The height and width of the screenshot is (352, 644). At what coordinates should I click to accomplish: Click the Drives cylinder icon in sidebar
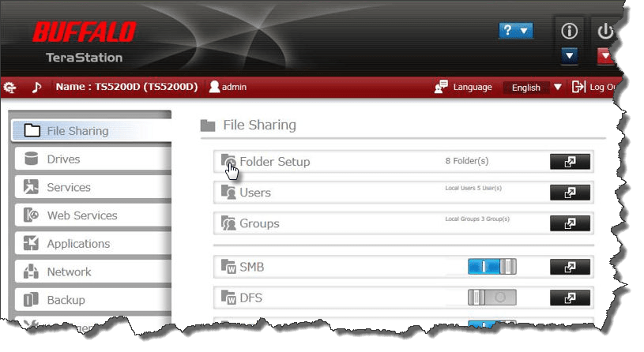pos(32,159)
